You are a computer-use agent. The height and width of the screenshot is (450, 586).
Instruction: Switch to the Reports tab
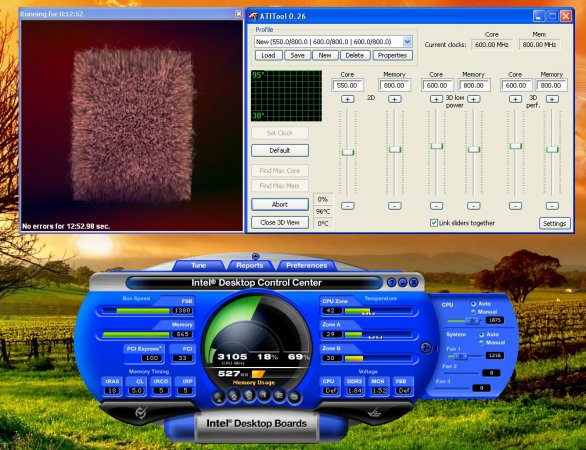click(x=250, y=265)
